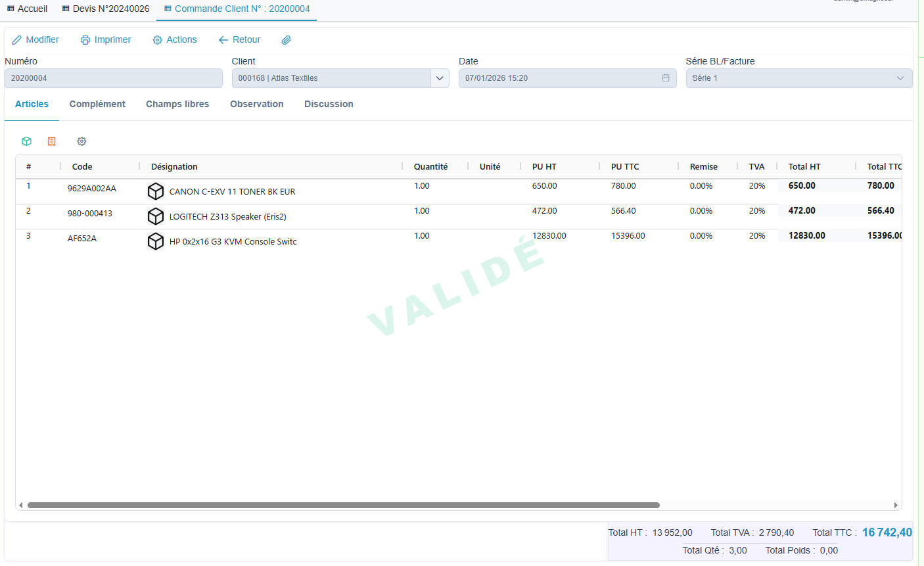Open the Série BL/Facture dropdown
The width and height of the screenshot is (924, 566).
(901, 78)
